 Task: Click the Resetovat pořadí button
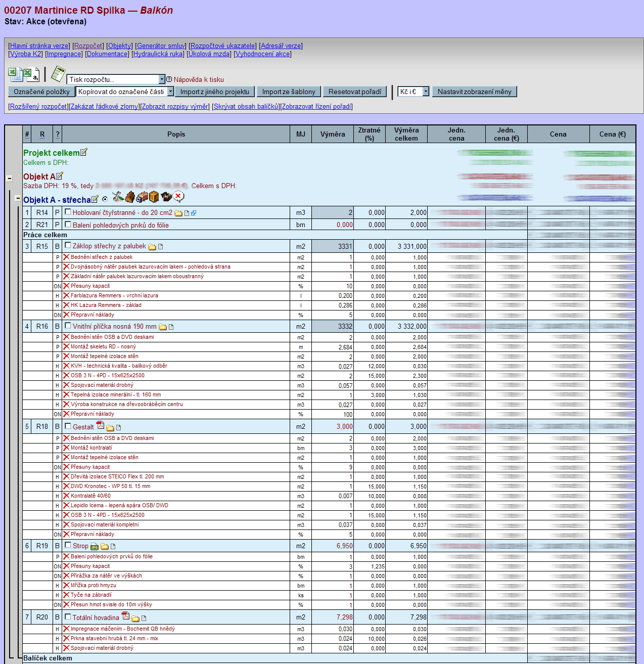[355, 92]
